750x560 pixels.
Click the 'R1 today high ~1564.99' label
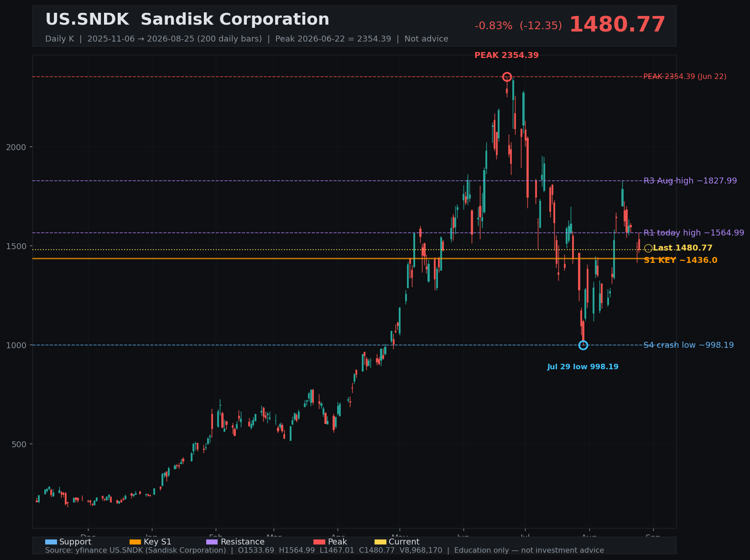point(694,233)
